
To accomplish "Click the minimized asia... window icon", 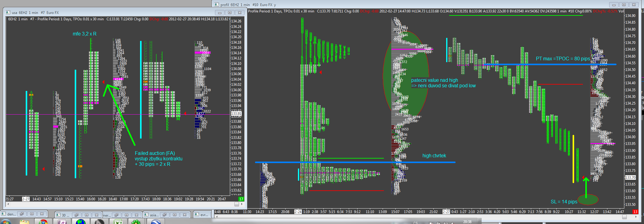I will pos(146,215).
